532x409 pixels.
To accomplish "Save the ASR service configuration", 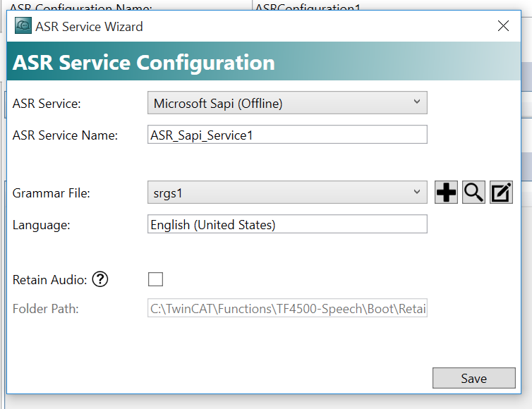I will click(474, 378).
